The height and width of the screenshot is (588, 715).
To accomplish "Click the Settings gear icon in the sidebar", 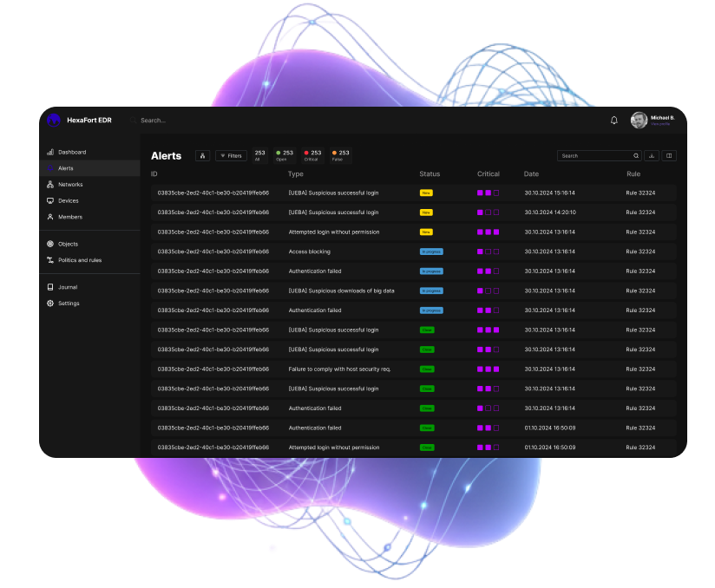I will click(x=50, y=304).
